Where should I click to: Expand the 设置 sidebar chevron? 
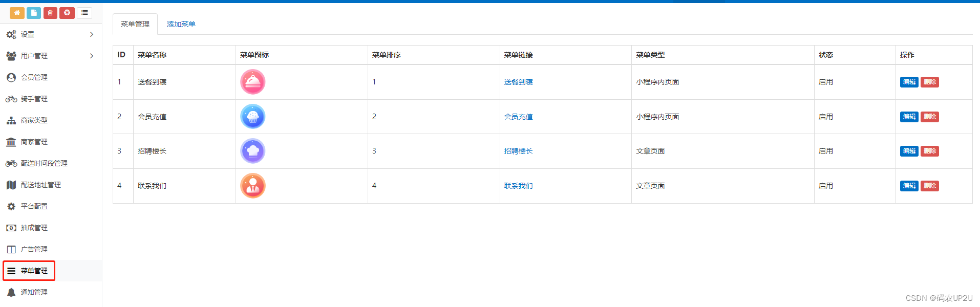(x=92, y=35)
